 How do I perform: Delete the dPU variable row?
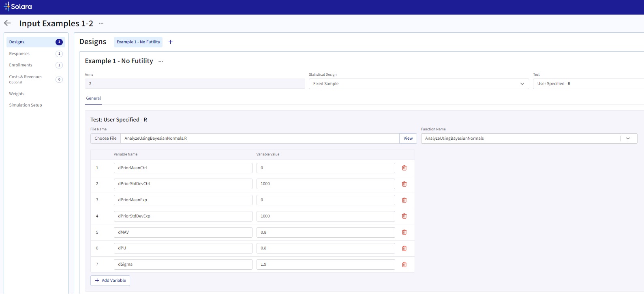[404, 248]
